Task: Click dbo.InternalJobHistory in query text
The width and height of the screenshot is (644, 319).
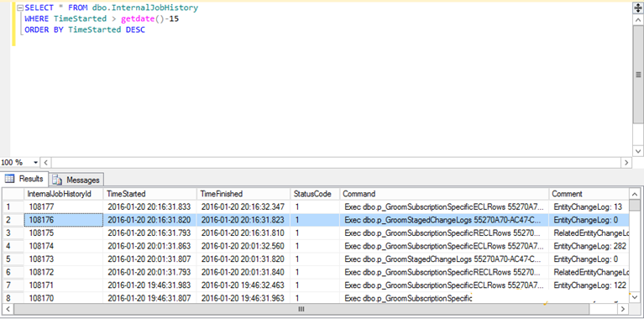Action: click(145, 8)
